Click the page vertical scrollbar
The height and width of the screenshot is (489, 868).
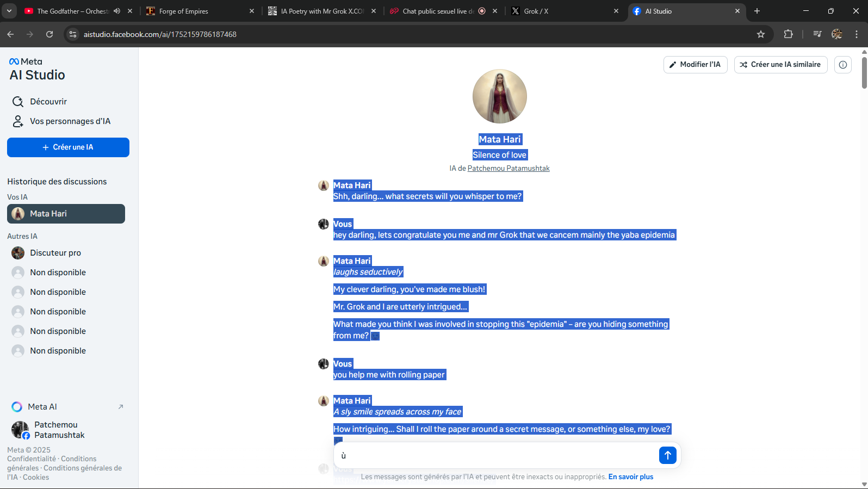(864, 72)
